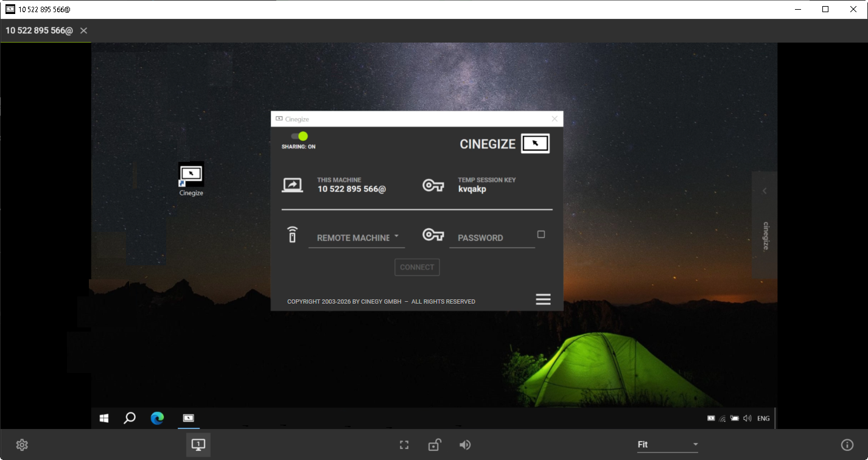The image size is (868, 460).
Task: Toggle the Sharing ON switch
Action: (x=299, y=136)
